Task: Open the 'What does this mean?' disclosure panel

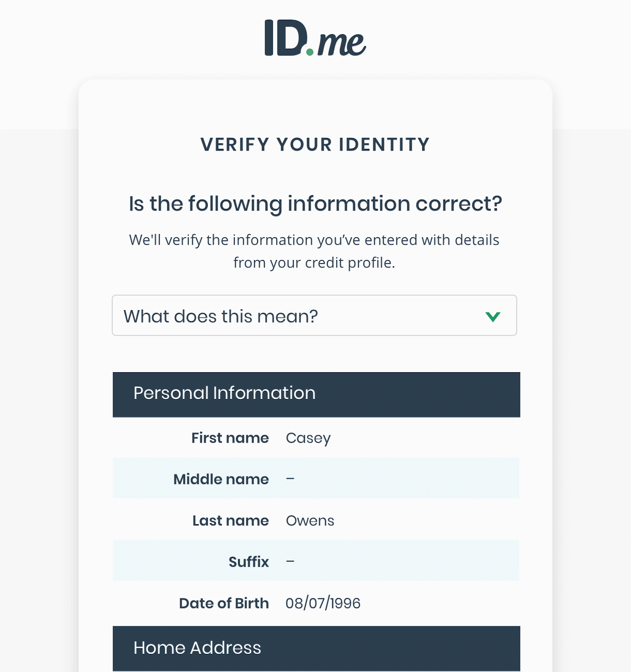Action: pos(314,316)
